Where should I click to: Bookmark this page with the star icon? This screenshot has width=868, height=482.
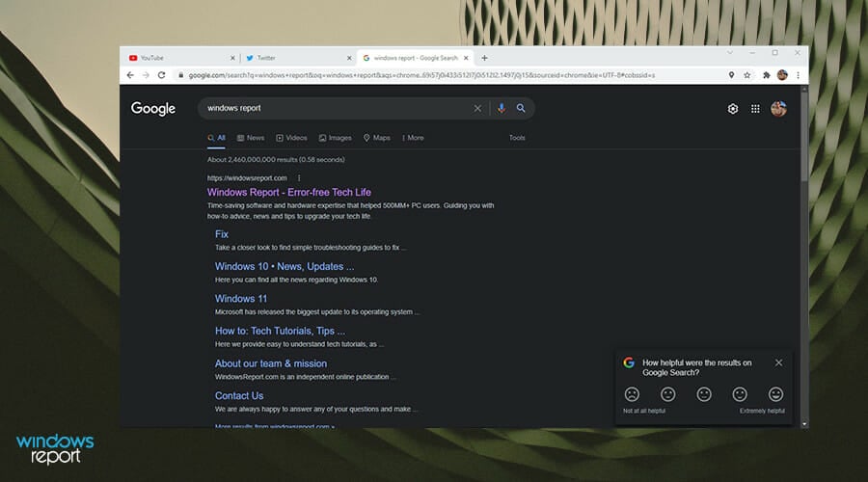coord(746,75)
